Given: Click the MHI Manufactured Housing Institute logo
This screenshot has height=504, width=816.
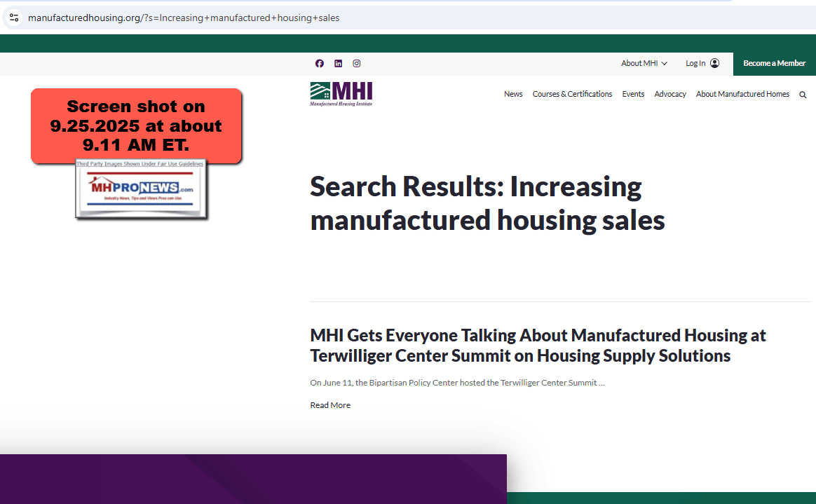Looking at the screenshot, I should (341, 94).
